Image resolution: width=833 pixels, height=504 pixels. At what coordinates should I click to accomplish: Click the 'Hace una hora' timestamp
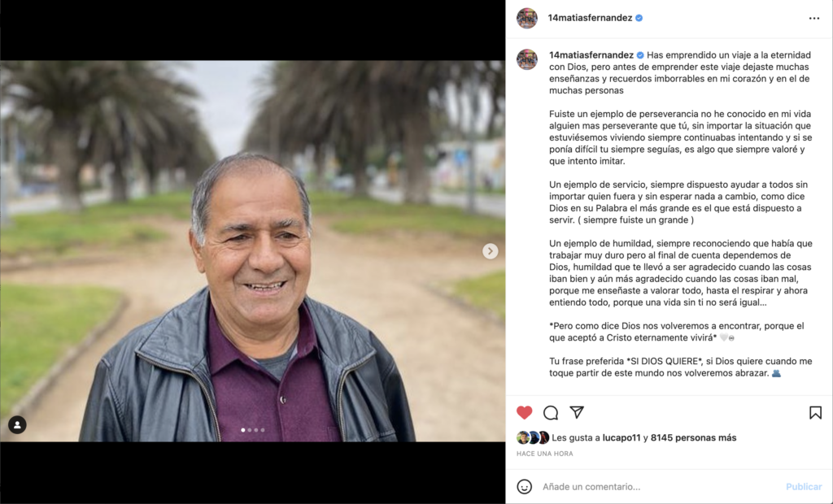tap(544, 454)
